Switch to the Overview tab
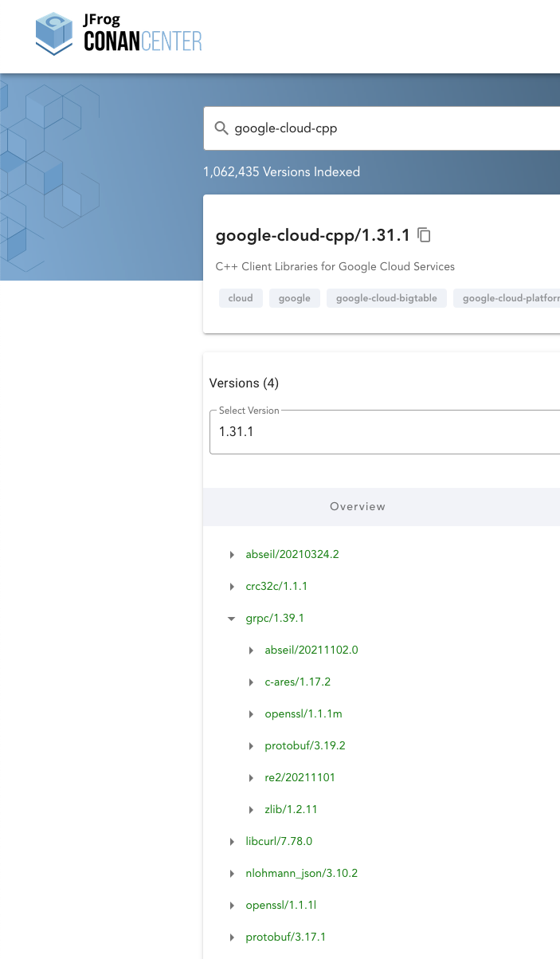 (358, 506)
